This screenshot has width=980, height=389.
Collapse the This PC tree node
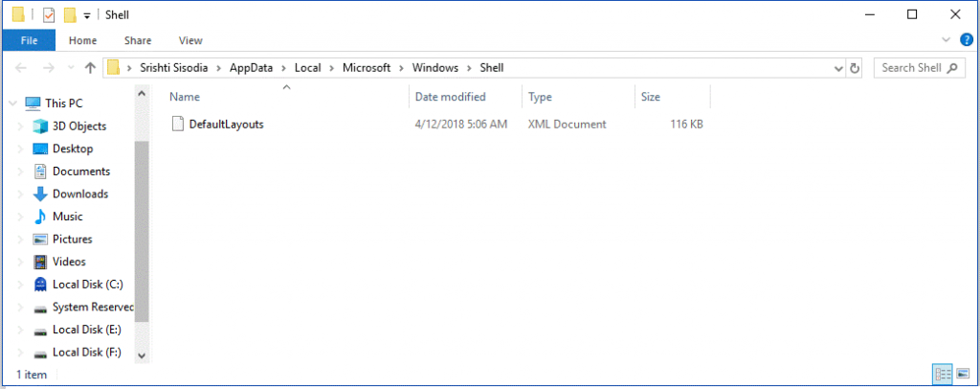(x=13, y=103)
